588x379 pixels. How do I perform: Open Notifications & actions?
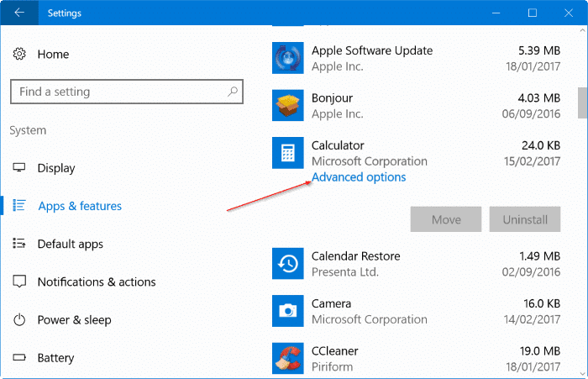(x=97, y=282)
